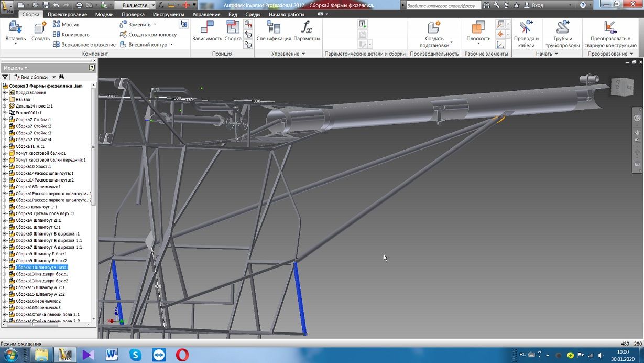Image resolution: width=644 pixels, height=363 pixels.
Task: Click the Вставить (Insert) component icon
Action: point(15,28)
